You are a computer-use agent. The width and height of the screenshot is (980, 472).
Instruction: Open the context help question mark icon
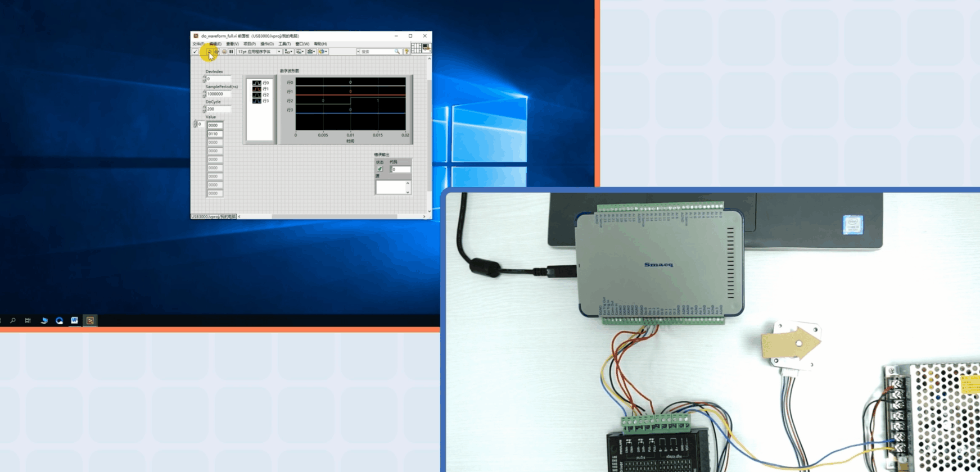pos(407,52)
